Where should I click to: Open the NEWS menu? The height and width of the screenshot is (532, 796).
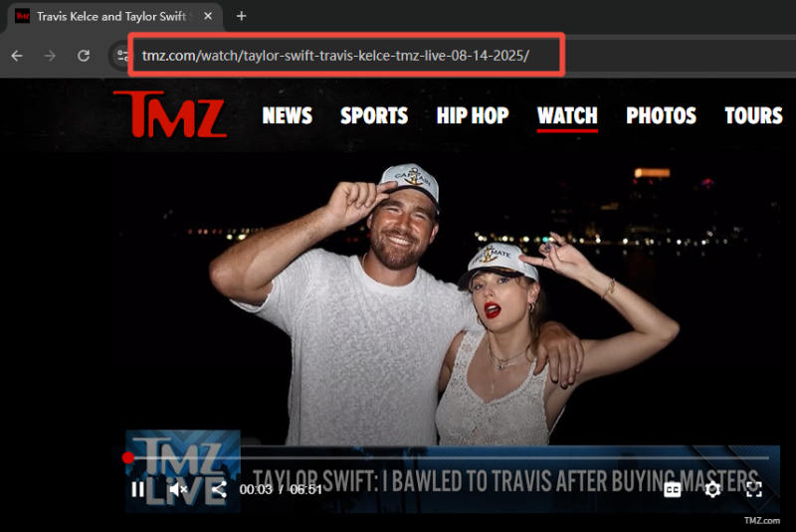pos(288,115)
